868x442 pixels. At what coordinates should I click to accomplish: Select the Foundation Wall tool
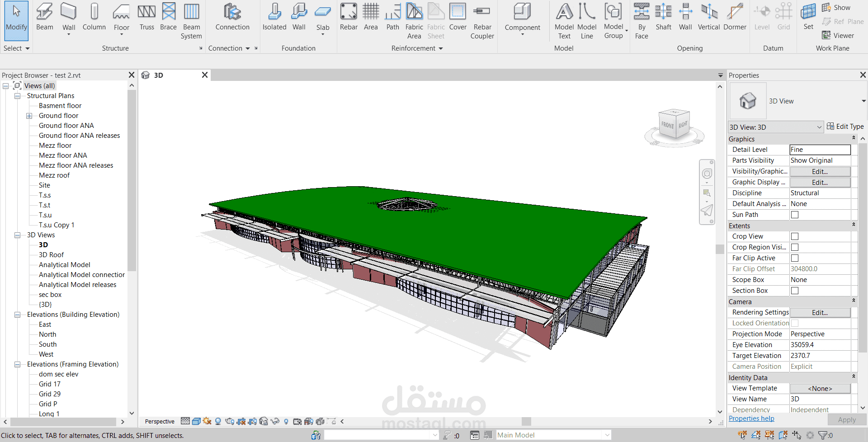click(299, 17)
